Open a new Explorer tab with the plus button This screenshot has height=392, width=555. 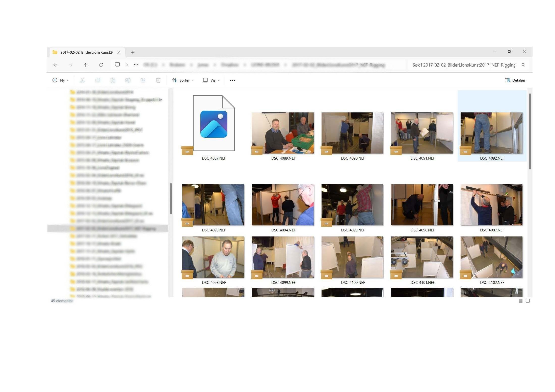133,52
